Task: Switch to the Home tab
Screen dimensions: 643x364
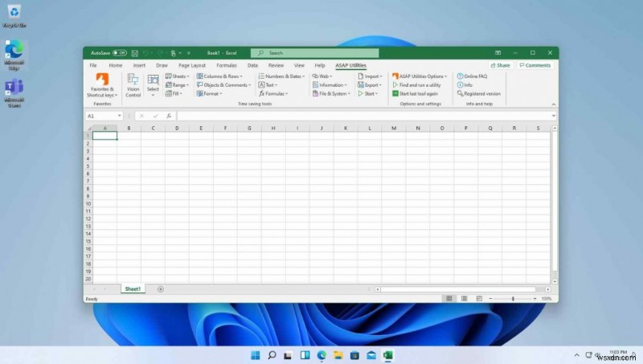Action: [x=116, y=65]
